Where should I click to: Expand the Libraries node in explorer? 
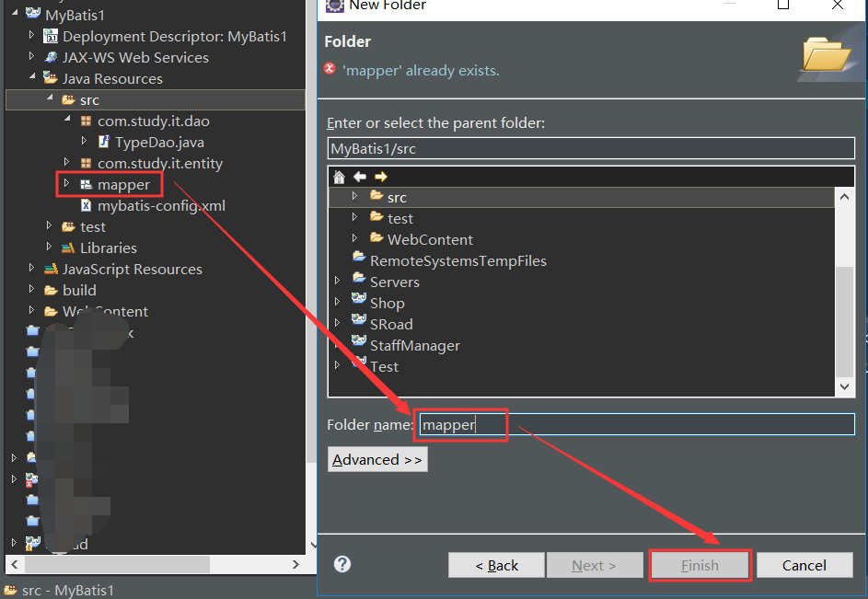[x=50, y=247]
